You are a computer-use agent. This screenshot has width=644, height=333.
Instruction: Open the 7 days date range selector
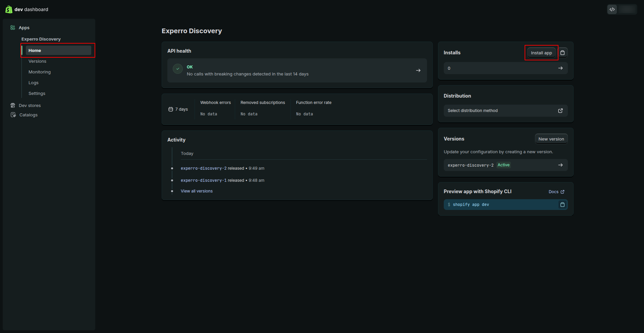point(178,109)
